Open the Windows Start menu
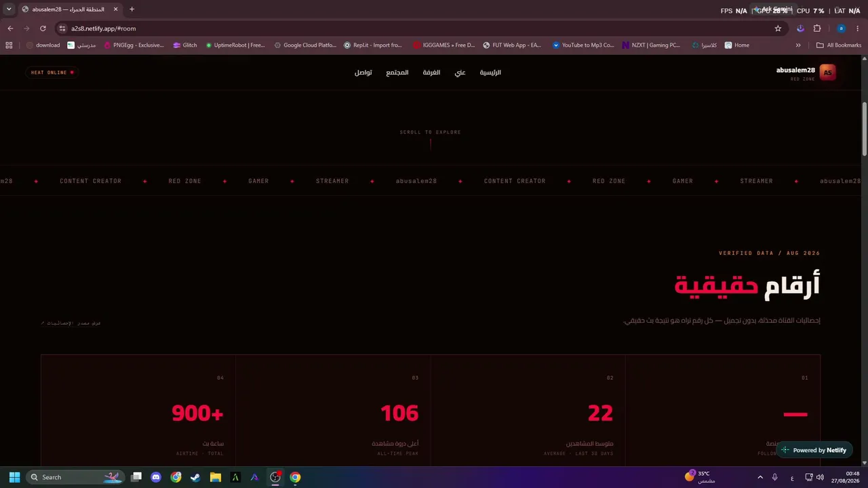Viewport: 868px width, 488px height. coord(14,477)
